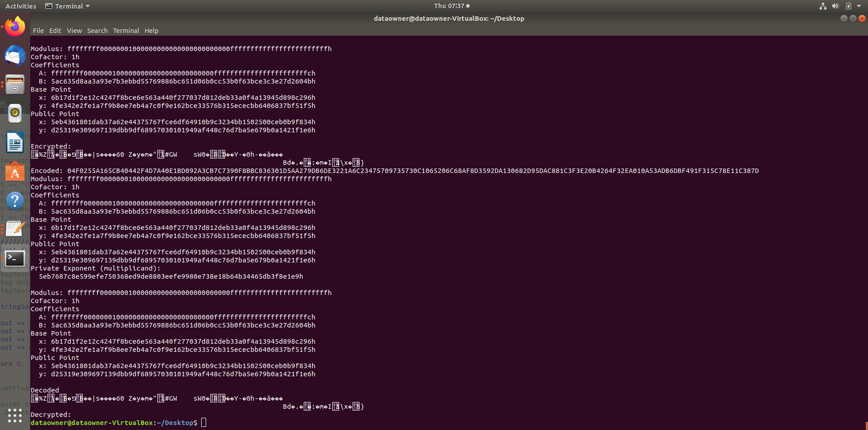Launch Ubuntu Software from the dock
This screenshot has height=430, width=868.
point(15,172)
